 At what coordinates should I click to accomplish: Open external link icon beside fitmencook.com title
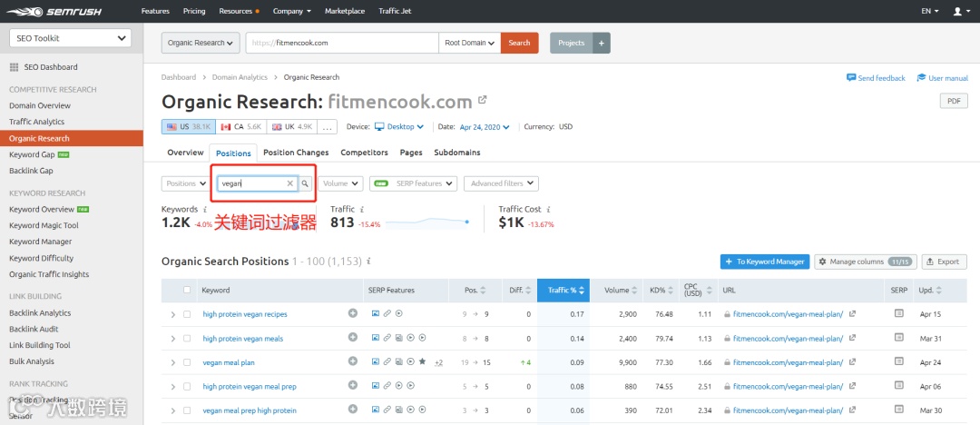[x=482, y=100]
